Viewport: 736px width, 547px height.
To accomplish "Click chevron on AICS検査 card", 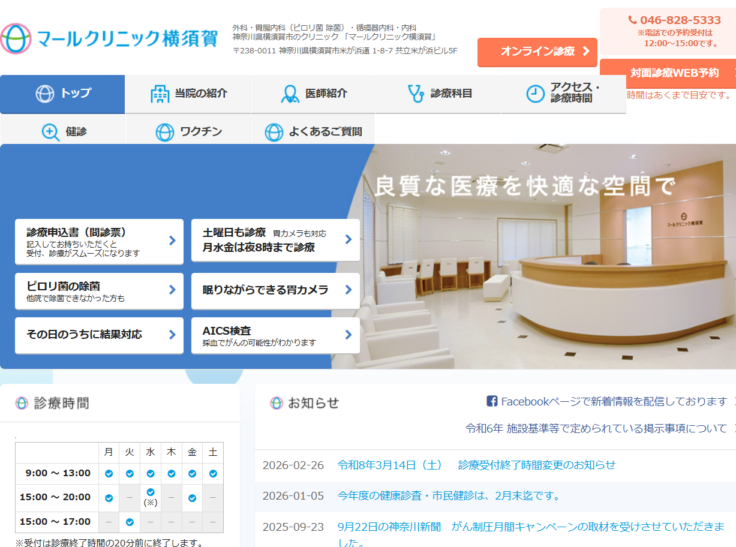I will click(x=348, y=334).
